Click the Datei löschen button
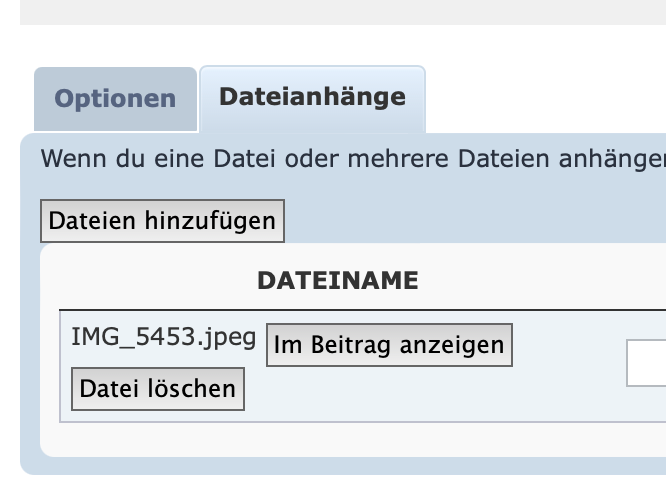This screenshot has width=666, height=500. pyautogui.click(x=158, y=388)
